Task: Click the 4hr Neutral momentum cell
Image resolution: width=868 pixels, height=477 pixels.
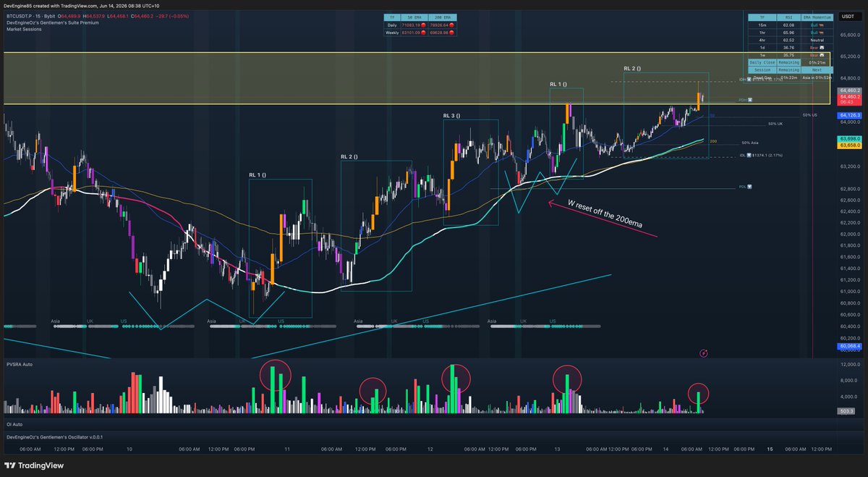Action: pos(816,39)
